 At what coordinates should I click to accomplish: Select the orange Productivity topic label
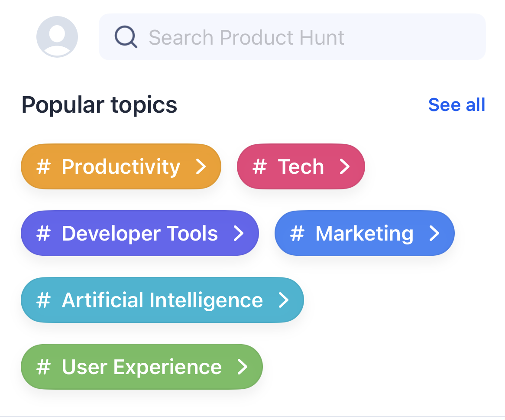pyautogui.click(x=121, y=167)
